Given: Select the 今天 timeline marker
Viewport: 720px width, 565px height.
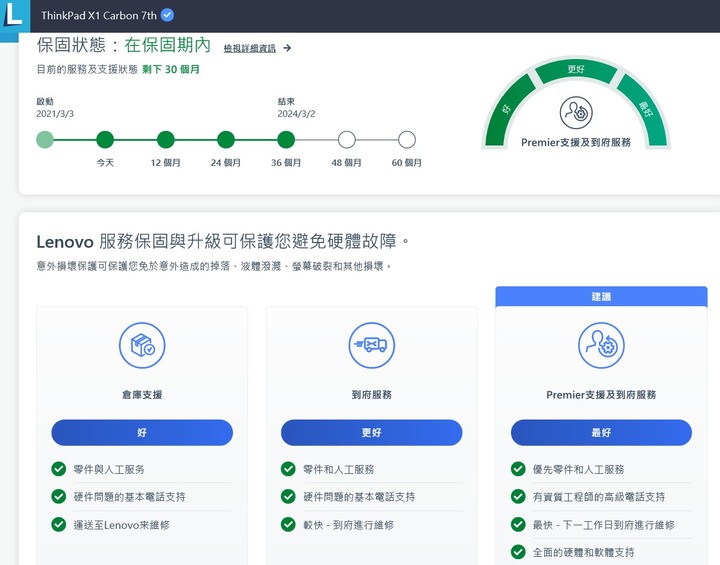Looking at the screenshot, I should pos(105,140).
